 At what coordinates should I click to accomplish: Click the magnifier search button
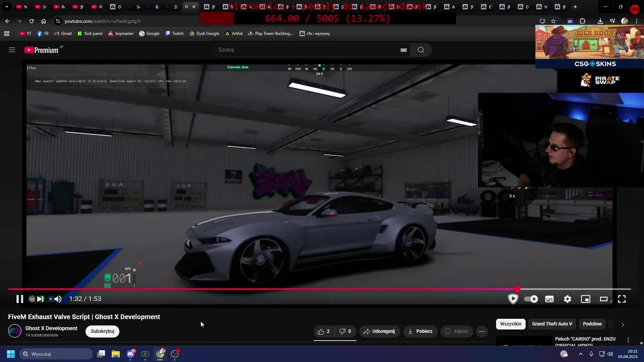(x=421, y=50)
